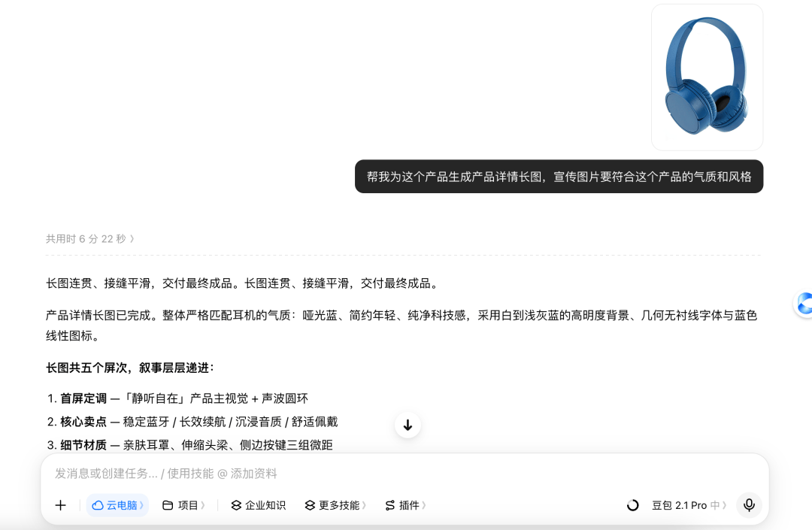The height and width of the screenshot is (530, 812).
Task: Click the user message starting with 帮我为这个产品生成产品详情长图
Action: (x=559, y=177)
